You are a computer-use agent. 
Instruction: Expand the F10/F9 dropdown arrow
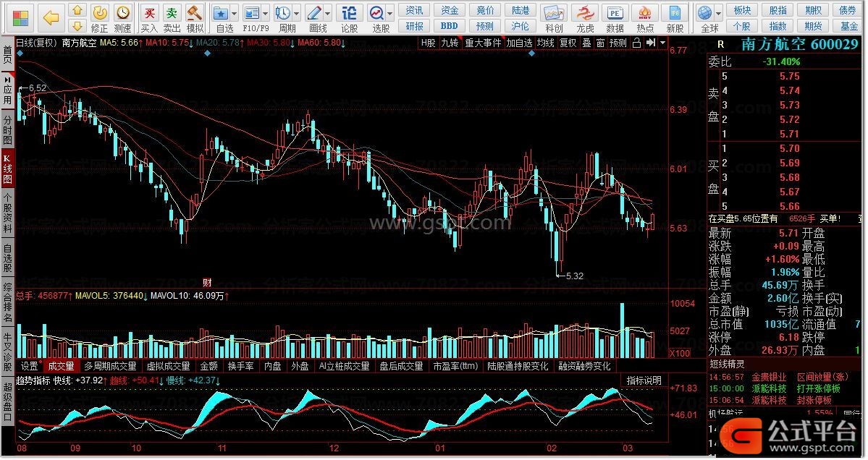[x=265, y=13]
